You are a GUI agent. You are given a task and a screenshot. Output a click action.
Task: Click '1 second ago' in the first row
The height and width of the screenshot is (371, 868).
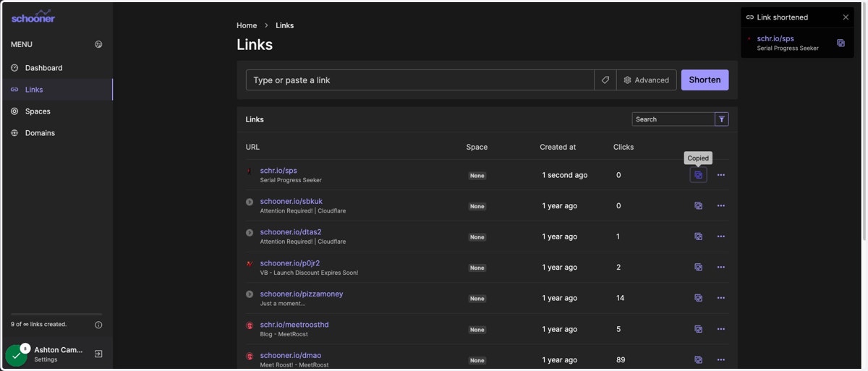click(x=565, y=175)
